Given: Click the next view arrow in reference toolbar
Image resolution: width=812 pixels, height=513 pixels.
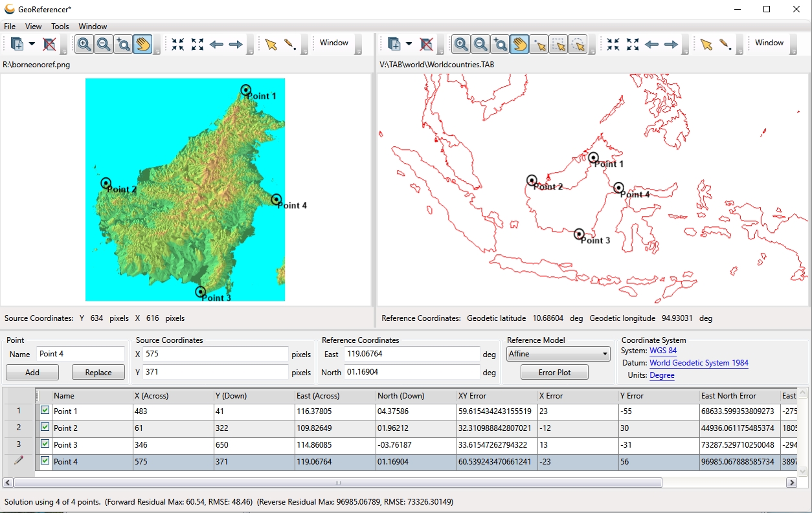Looking at the screenshot, I should coord(671,44).
